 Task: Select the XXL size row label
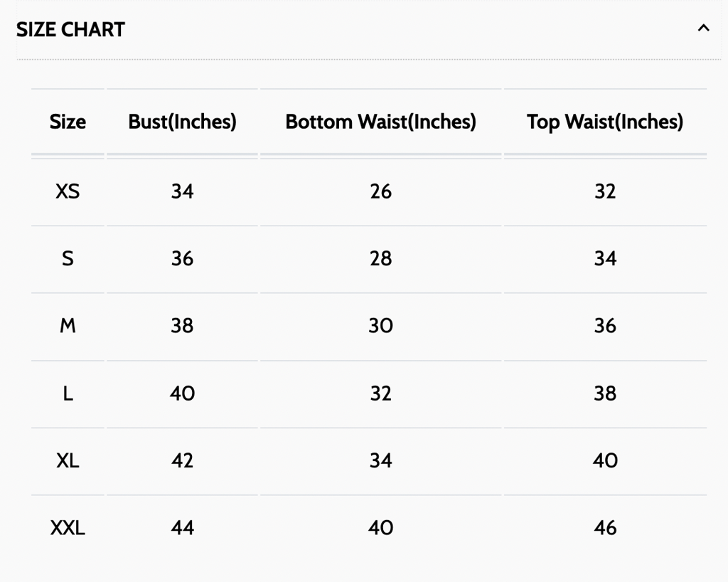pos(68,528)
